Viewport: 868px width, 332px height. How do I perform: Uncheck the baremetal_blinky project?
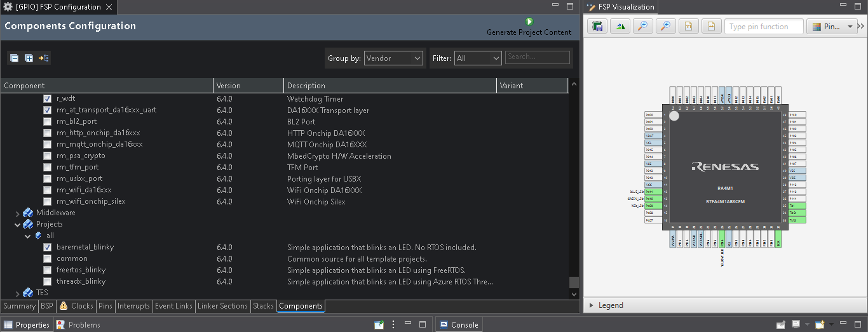pos(47,248)
